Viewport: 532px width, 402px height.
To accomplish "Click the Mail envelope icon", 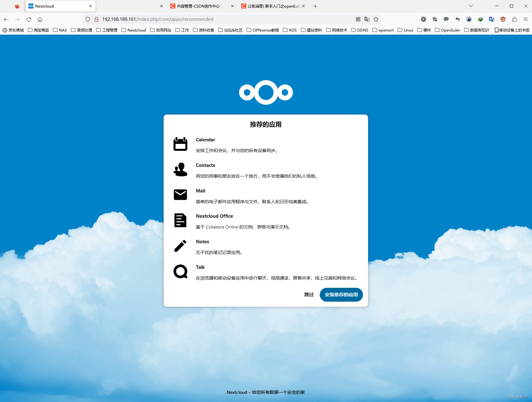I will [x=180, y=195].
